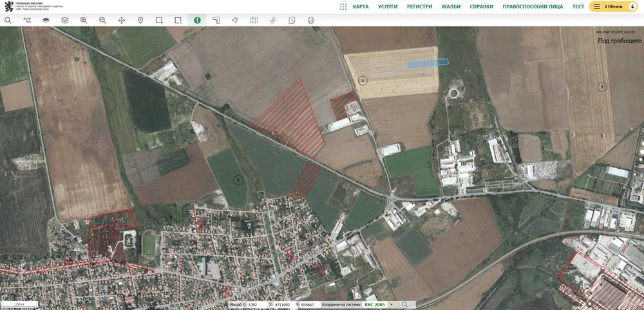Open the stacked layers panel icon
Screen dimensions: 644x310
(x=65, y=20)
